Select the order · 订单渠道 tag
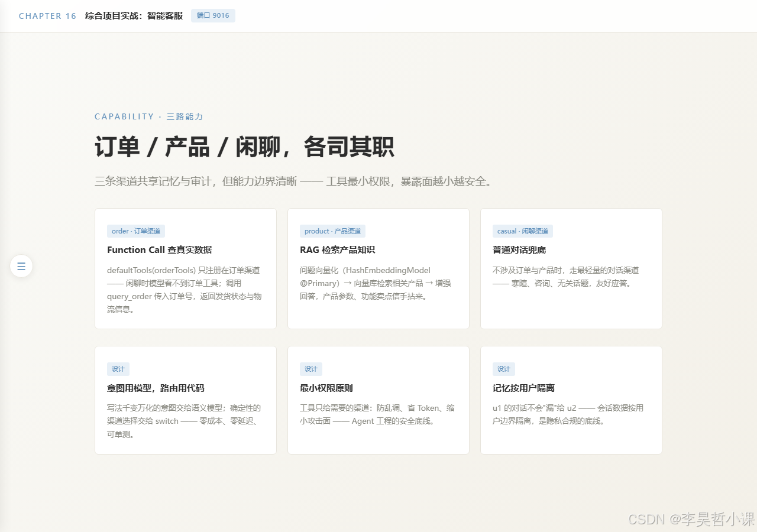757x532 pixels. coord(136,231)
